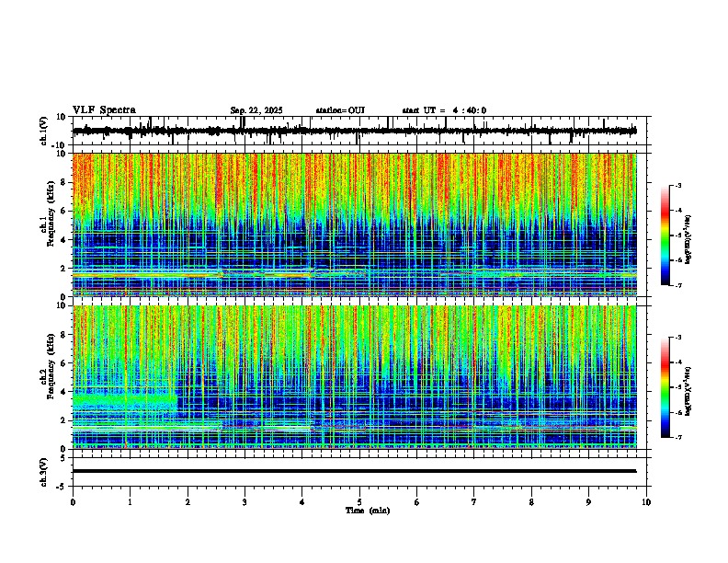Click time tick label "6" on the bottom axis
The height and width of the screenshot is (563, 728).
(x=417, y=502)
